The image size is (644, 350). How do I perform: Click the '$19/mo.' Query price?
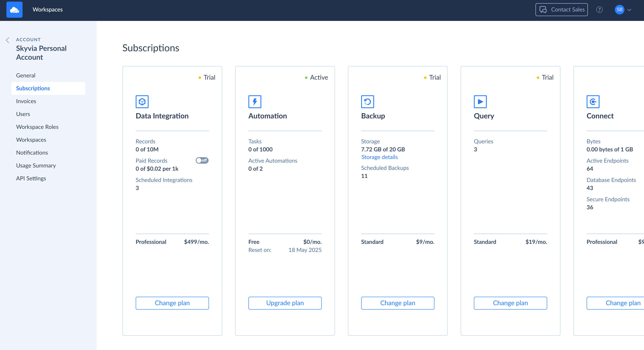(x=536, y=242)
